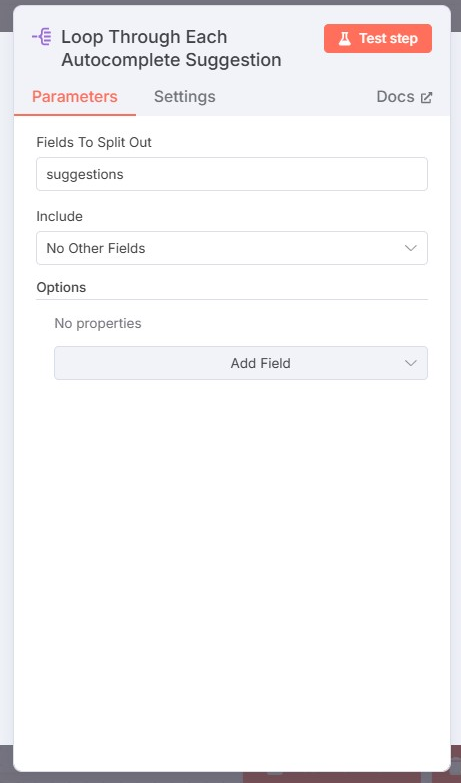Run the Test step button

[x=378, y=38]
